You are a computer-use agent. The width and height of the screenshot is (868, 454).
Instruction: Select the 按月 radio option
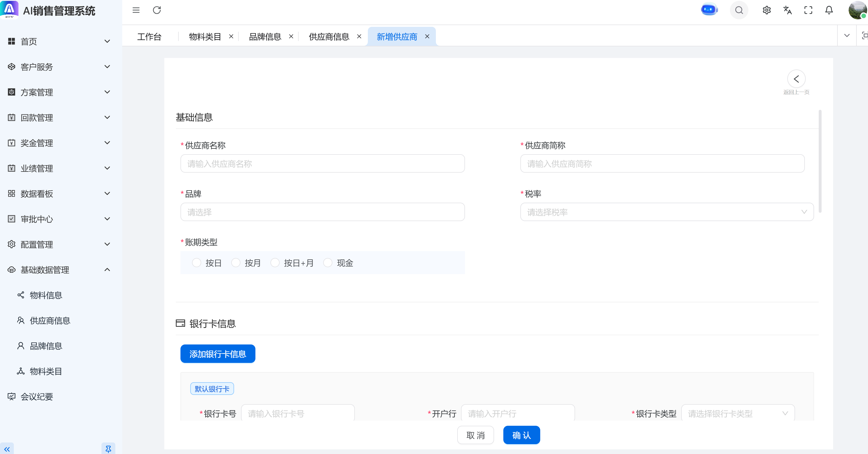coord(236,263)
